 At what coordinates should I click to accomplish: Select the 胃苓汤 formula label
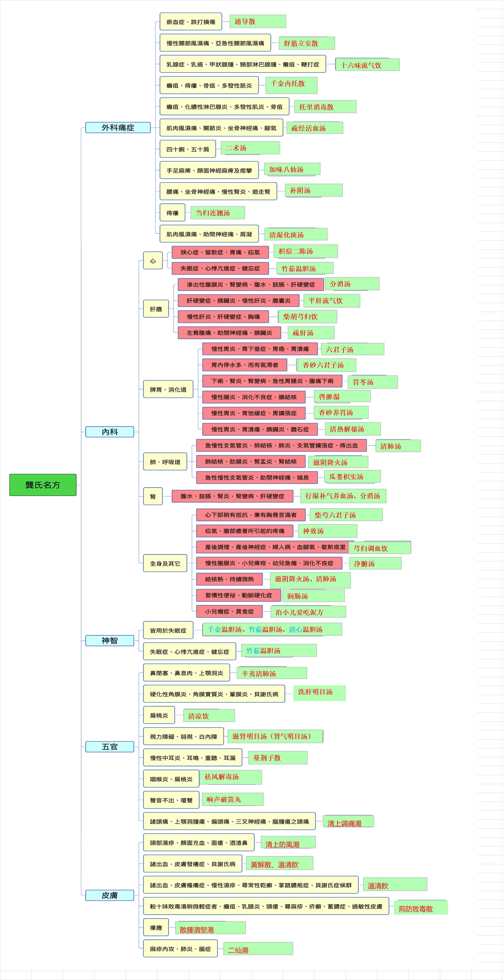(x=373, y=382)
